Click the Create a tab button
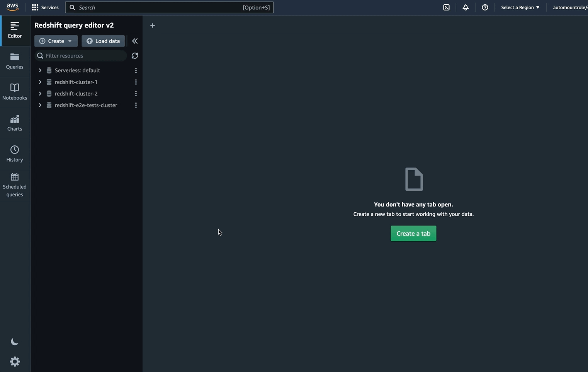Image resolution: width=588 pixels, height=372 pixels. point(413,234)
